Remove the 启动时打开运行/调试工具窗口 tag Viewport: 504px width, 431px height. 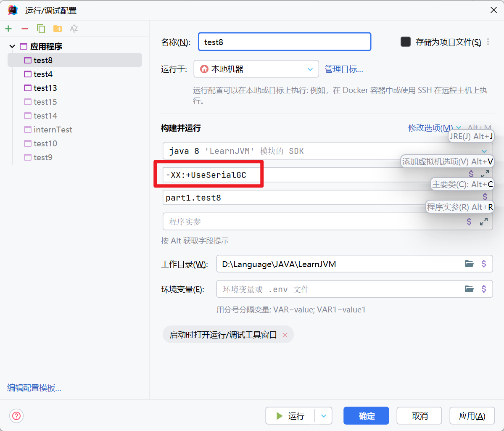point(285,335)
